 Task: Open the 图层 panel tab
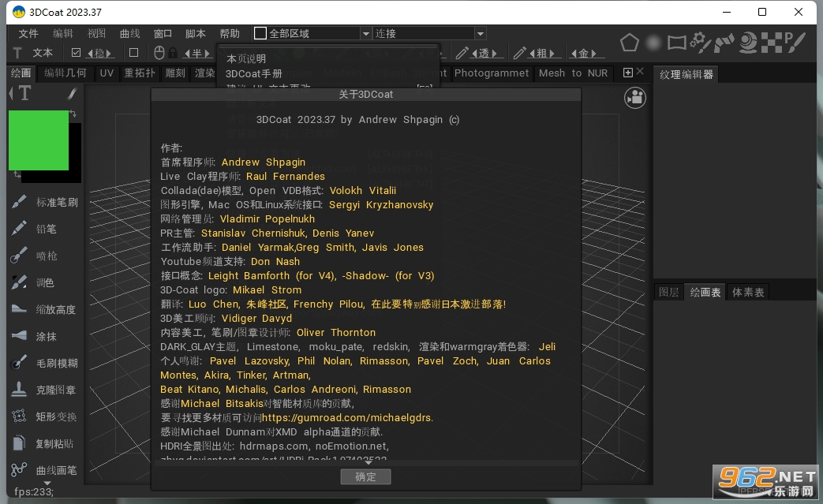click(668, 292)
